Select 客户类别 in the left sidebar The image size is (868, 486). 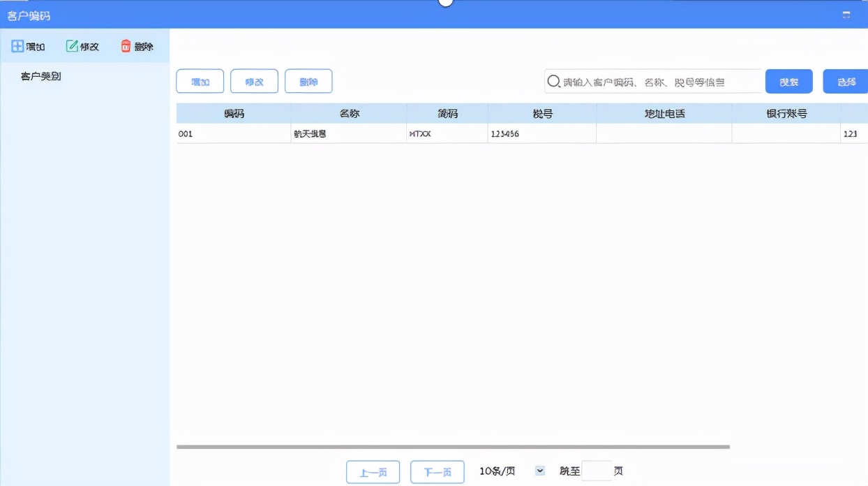[x=41, y=75]
